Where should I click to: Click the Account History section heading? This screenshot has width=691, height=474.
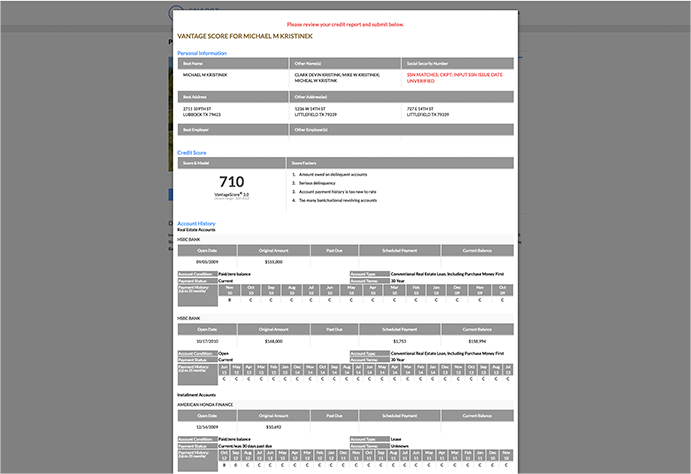coord(196,224)
